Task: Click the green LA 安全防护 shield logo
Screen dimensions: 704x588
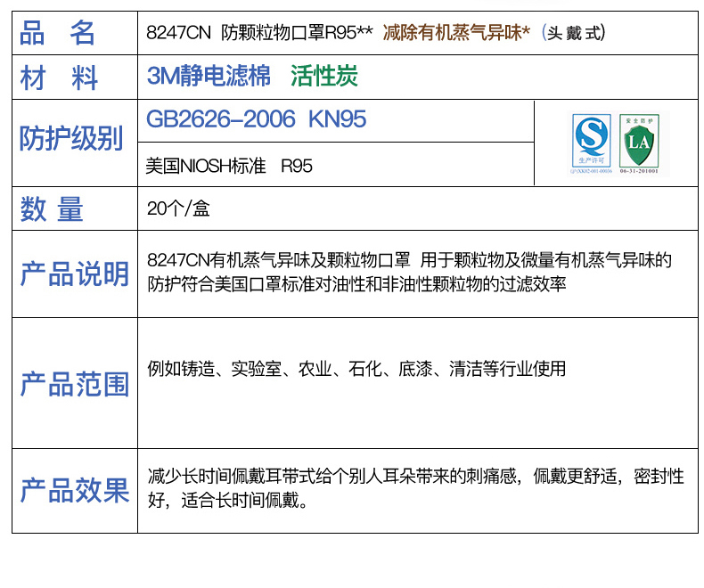Action: point(639,143)
